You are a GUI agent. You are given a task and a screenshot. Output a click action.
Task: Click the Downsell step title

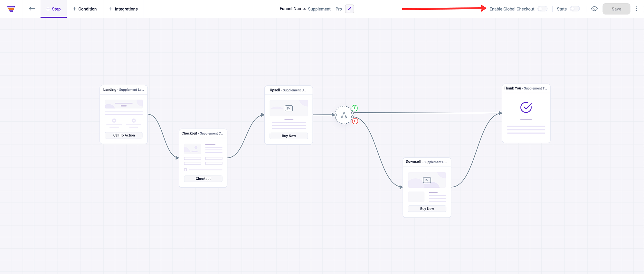pos(426,162)
